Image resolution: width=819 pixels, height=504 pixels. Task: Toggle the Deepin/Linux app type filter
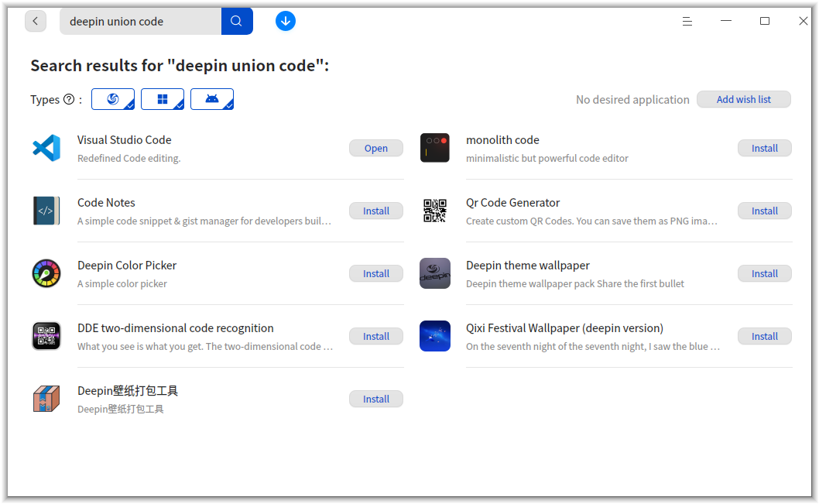pos(113,99)
